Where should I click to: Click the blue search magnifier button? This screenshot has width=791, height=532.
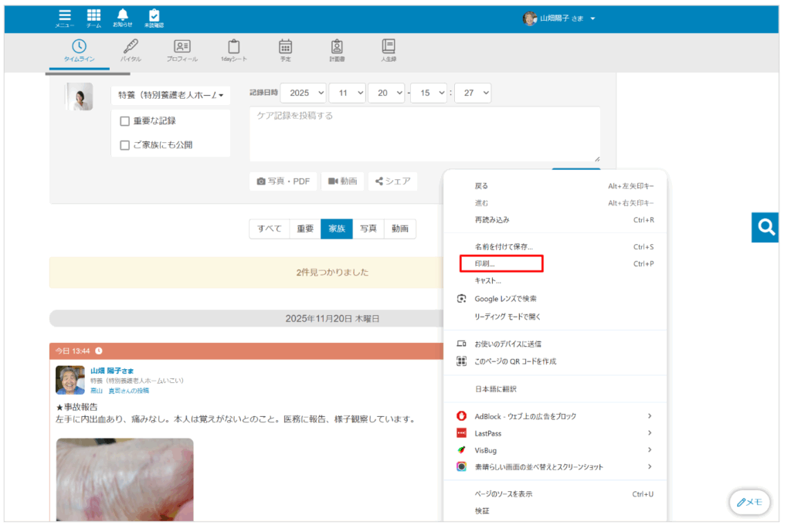(766, 227)
